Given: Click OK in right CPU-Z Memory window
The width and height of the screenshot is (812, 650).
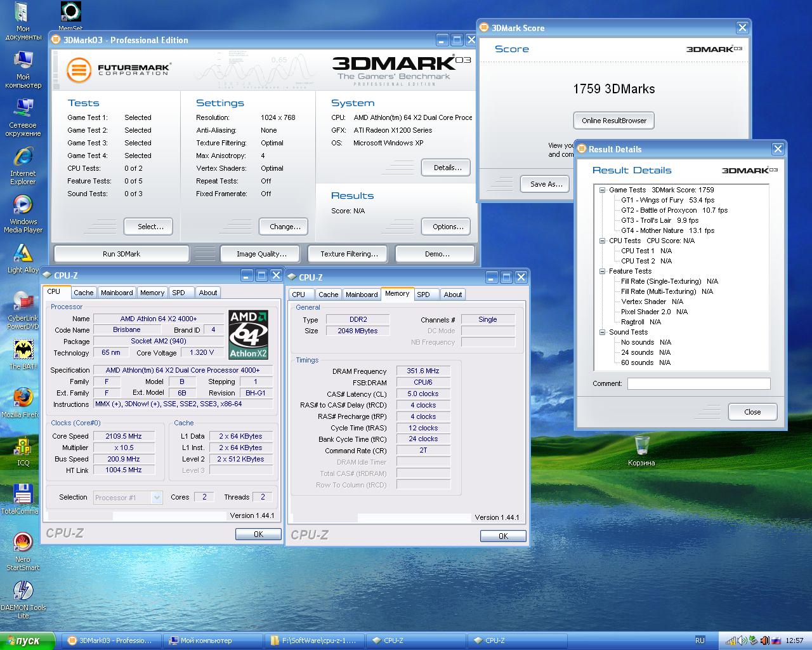Looking at the screenshot, I should (503, 536).
